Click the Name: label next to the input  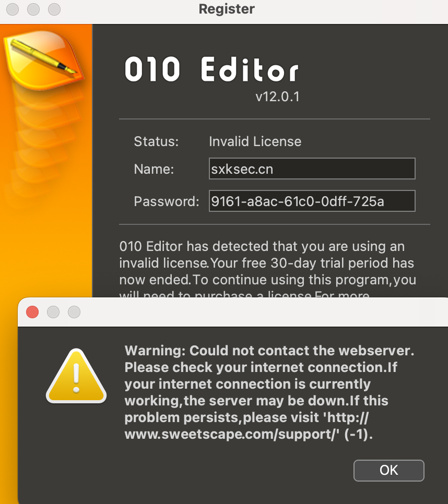pos(154,169)
